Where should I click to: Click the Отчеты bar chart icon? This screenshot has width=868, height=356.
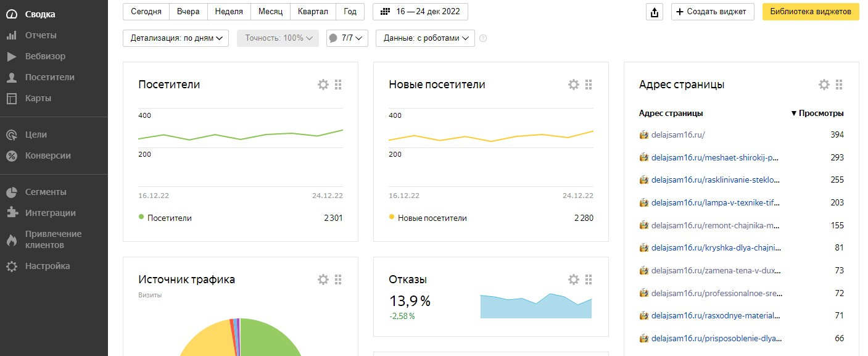pyautogui.click(x=12, y=35)
